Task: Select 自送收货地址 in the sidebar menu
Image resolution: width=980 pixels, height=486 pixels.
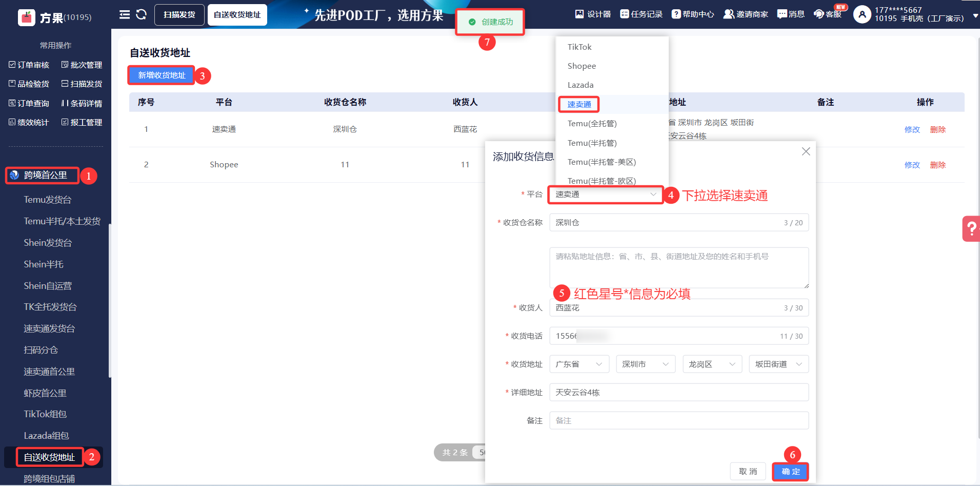Action: [x=49, y=457]
